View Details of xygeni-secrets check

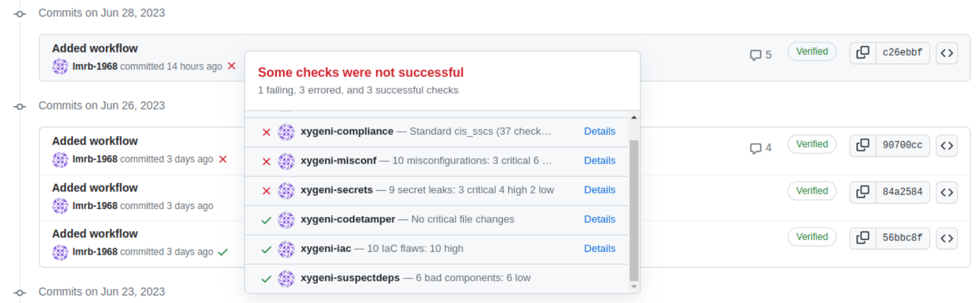pos(599,190)
